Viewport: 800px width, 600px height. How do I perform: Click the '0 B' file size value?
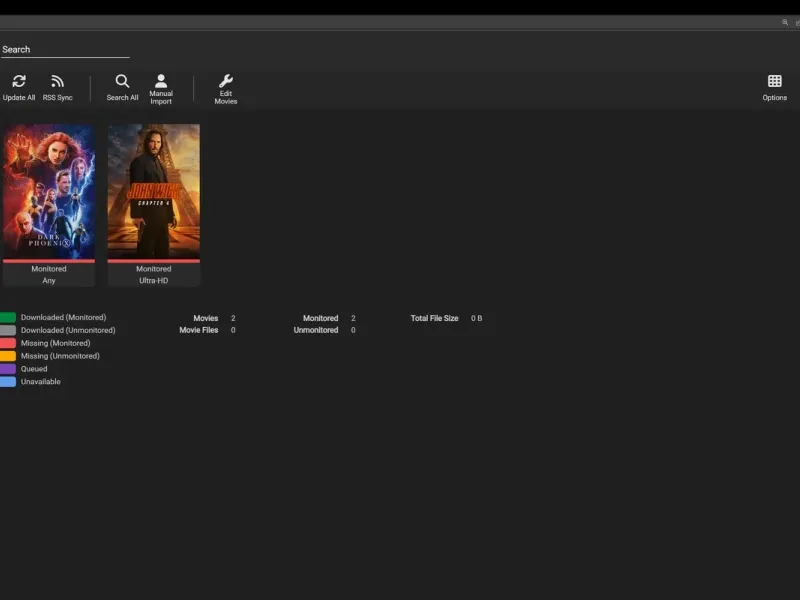477,318
